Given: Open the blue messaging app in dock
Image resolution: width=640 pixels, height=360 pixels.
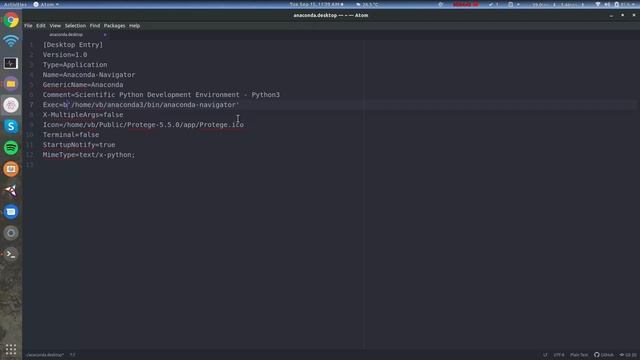Looking at the screenshot, I should (x=11, y=212).
